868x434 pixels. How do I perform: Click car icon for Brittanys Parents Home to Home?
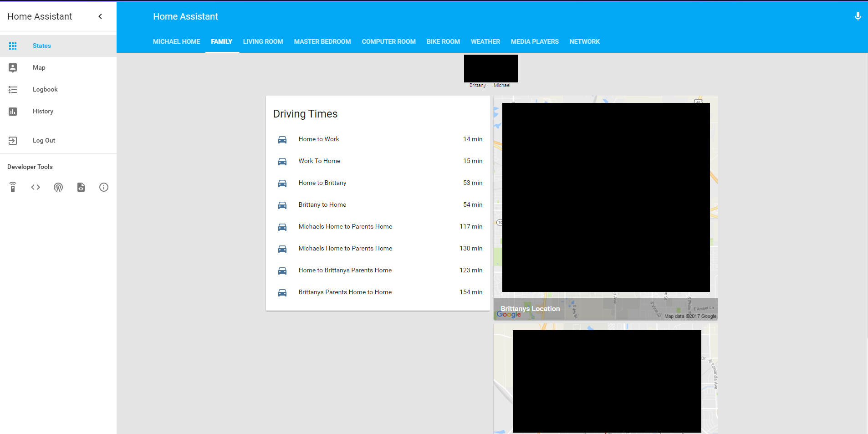click(x=282, y=292)
